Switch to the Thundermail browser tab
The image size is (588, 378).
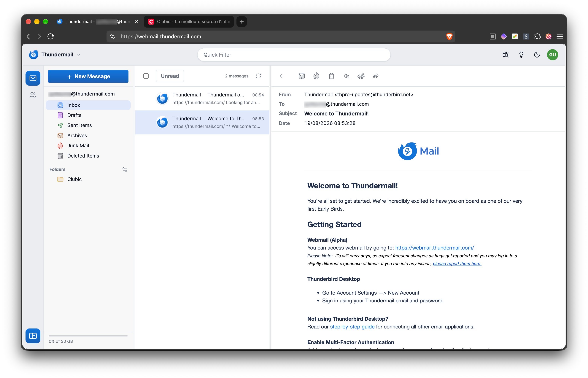click(97, 22)
